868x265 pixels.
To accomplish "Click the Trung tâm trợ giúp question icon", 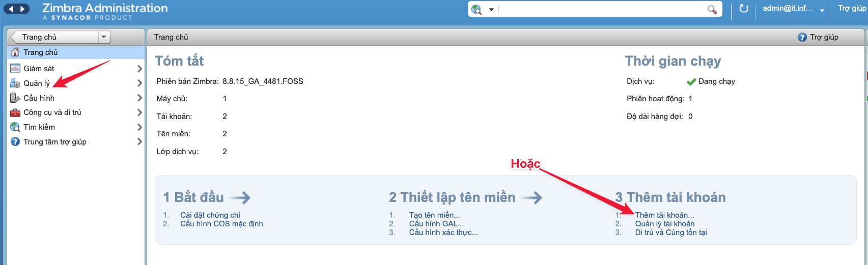I will tap(15, 142).
